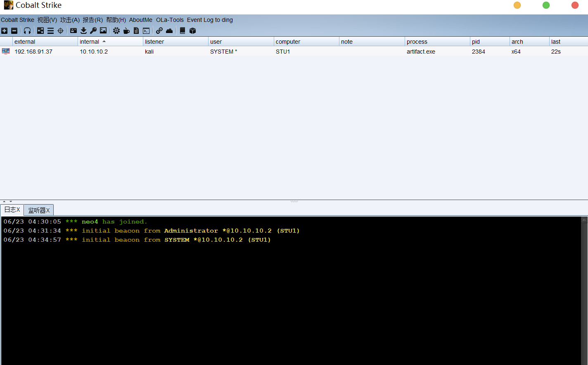The image size is (588, 365).
Task: Open listeners via the headphones icon
Action: pos(27,31)
